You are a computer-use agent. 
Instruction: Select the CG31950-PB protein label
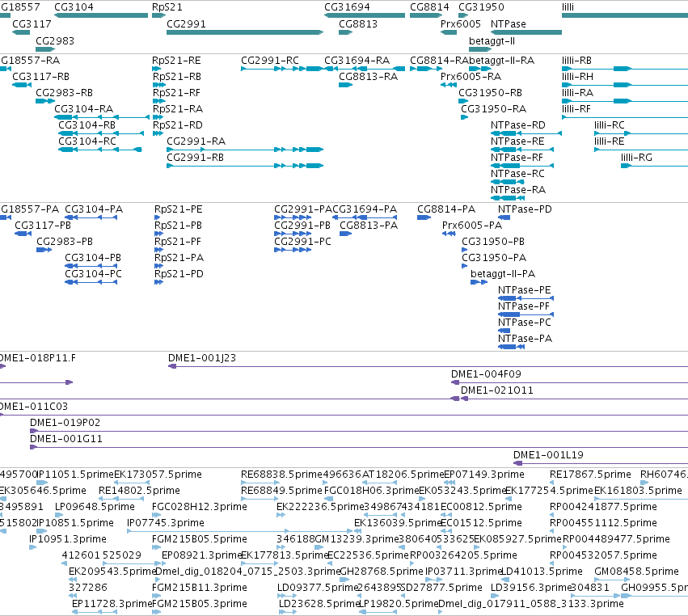point(493,242)
